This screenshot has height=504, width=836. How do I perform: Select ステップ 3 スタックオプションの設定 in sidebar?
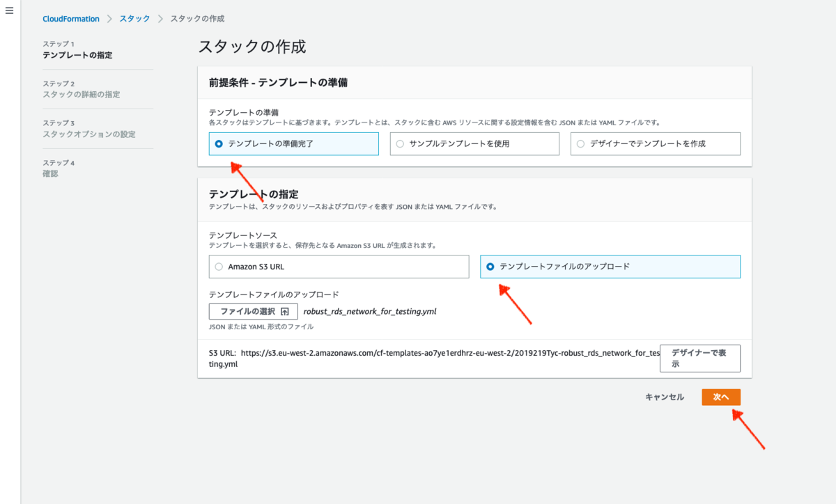(89, 129)
